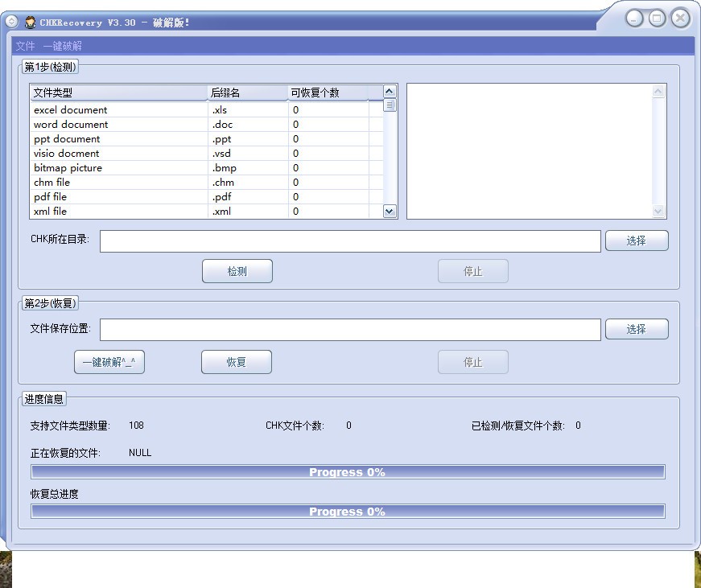This screenshot has width=701, height=588.
Task: Click the 一键破解^_^ button
Action: coord(109,362)
